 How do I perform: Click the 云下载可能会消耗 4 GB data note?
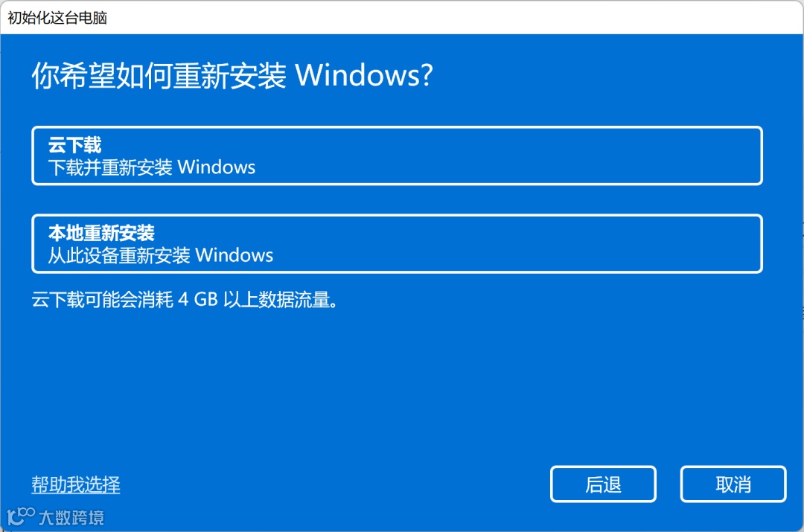(185, 299)
